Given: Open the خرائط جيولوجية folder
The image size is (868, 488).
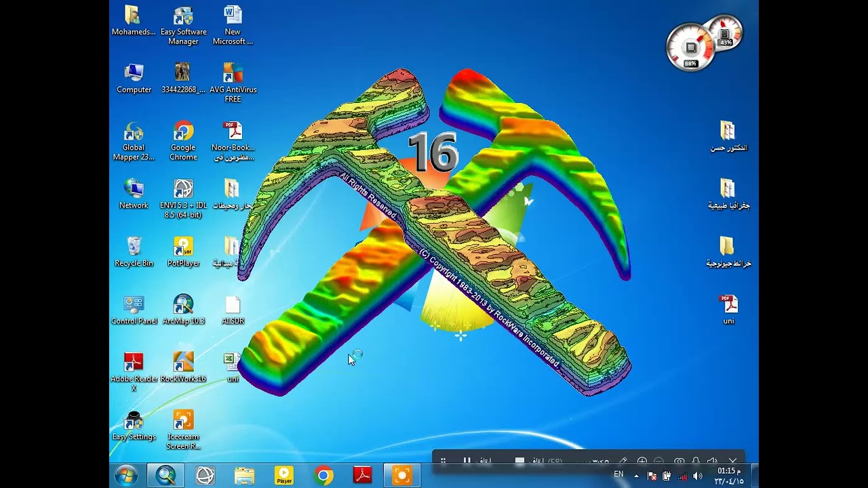Looking at the screenshot, I should (728, 251).
